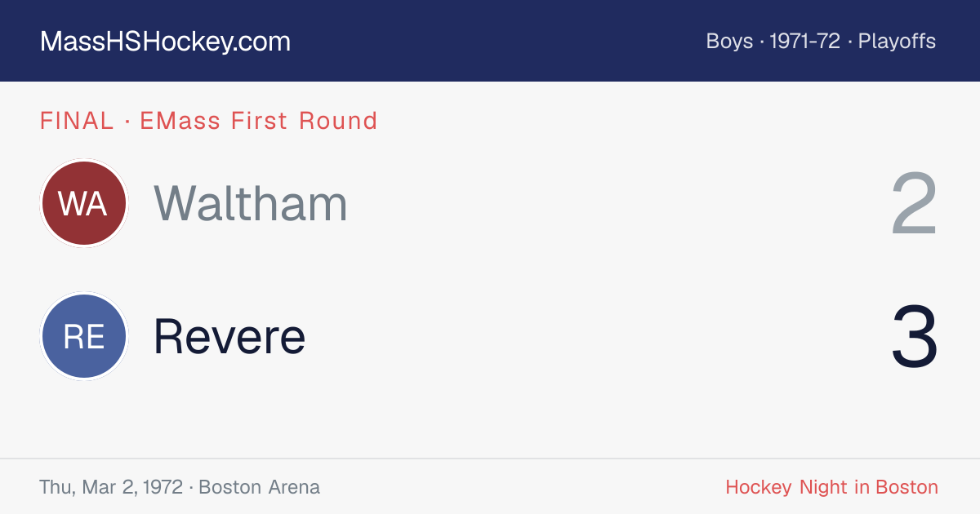
Task: Click Revere's score of 3
Action: tap(915, 337)
